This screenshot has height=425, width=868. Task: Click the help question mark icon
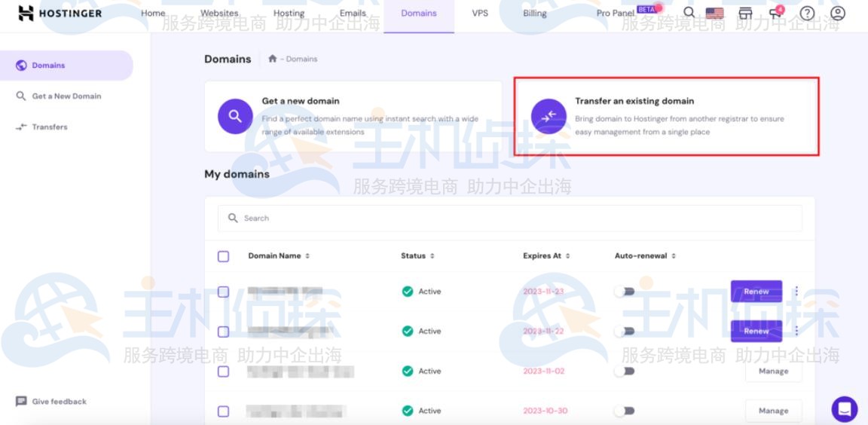(x=805, y=14)
